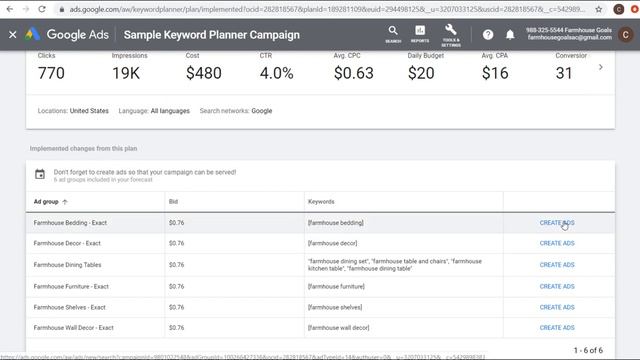This screenshot has height=360, width=640.
Task: Close the keyword planner campaign view
Action: click(x=13, y=35)
